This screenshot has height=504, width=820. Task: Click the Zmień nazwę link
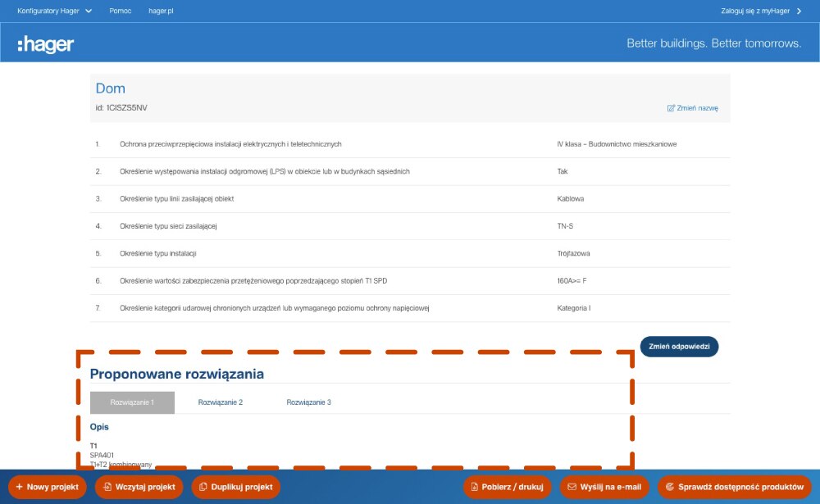(698, 108)
